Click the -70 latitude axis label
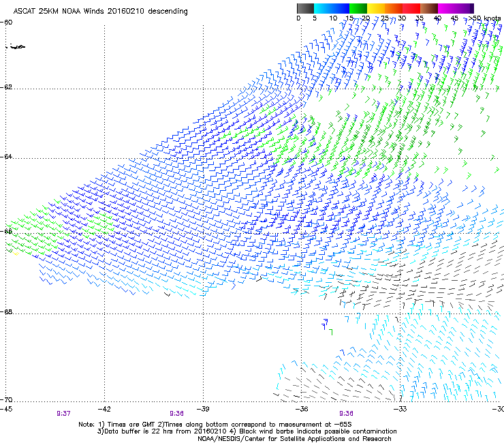The image size is (504, 443). pyautogui.click(x=6, y=400)
